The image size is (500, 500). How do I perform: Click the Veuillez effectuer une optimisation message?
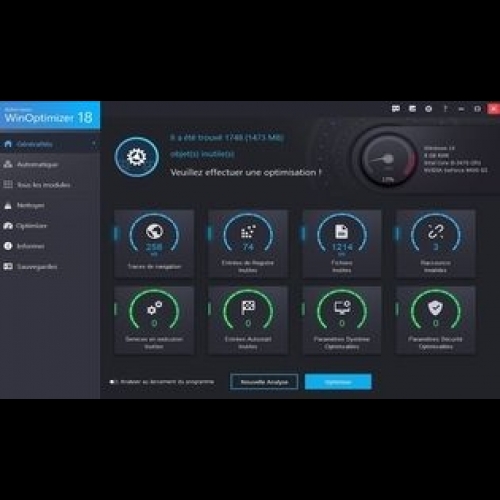coord(246,172)
